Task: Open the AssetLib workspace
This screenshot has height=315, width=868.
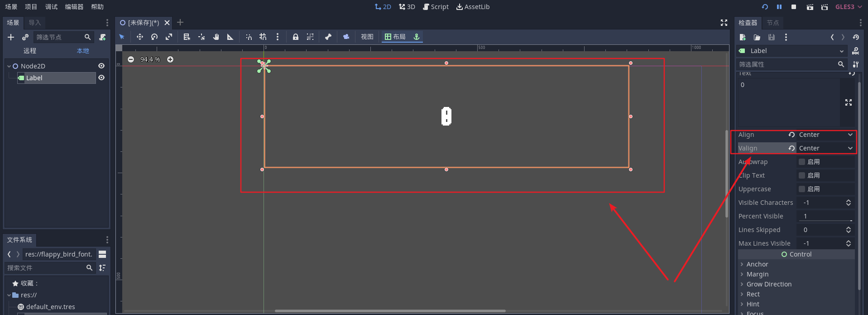Action: coord(473,7)
